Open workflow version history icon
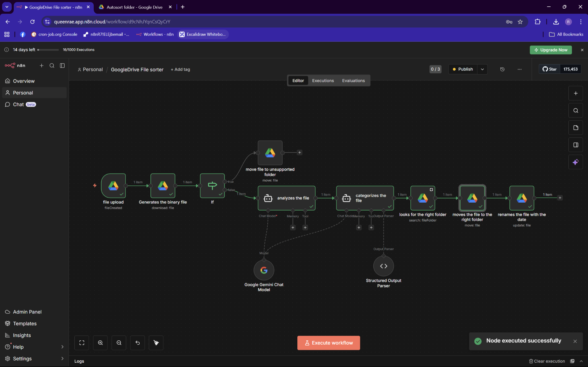 [502, 69]
